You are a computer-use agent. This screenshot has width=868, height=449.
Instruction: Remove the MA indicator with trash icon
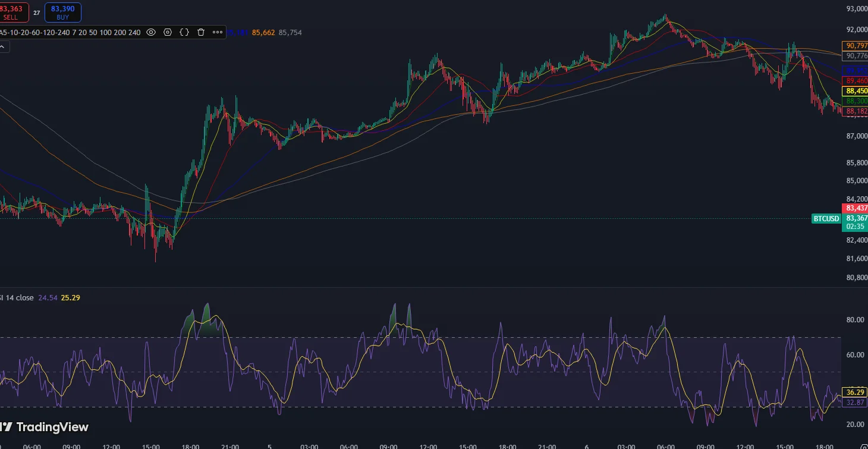(201, 32)
